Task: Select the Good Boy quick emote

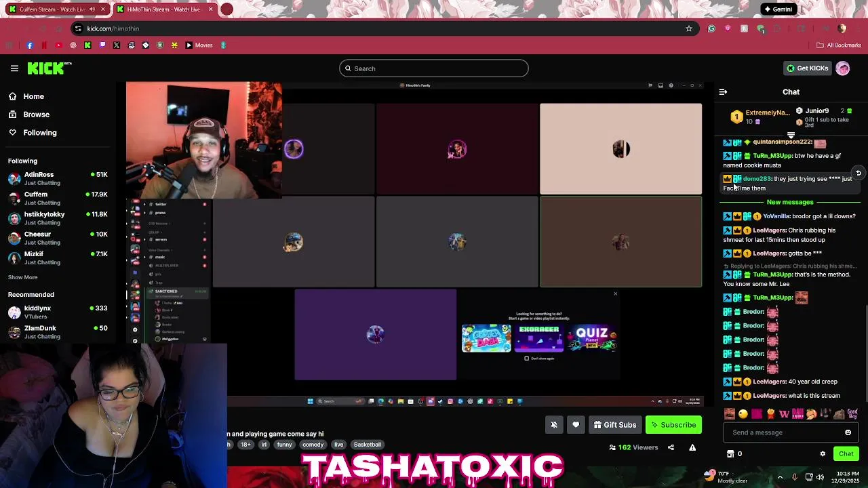Action: coord(852,413)
